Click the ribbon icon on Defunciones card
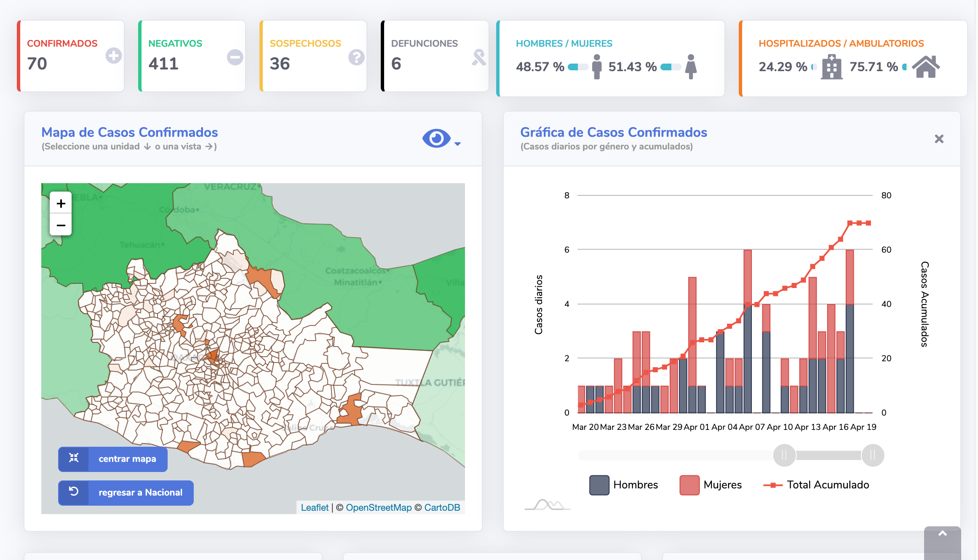This screenshot has width=978, height=560. click(x=479, y=57)
